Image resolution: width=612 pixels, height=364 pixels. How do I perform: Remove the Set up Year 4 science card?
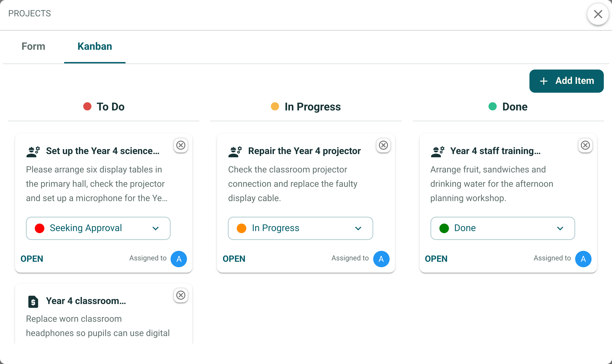point(181,145)
